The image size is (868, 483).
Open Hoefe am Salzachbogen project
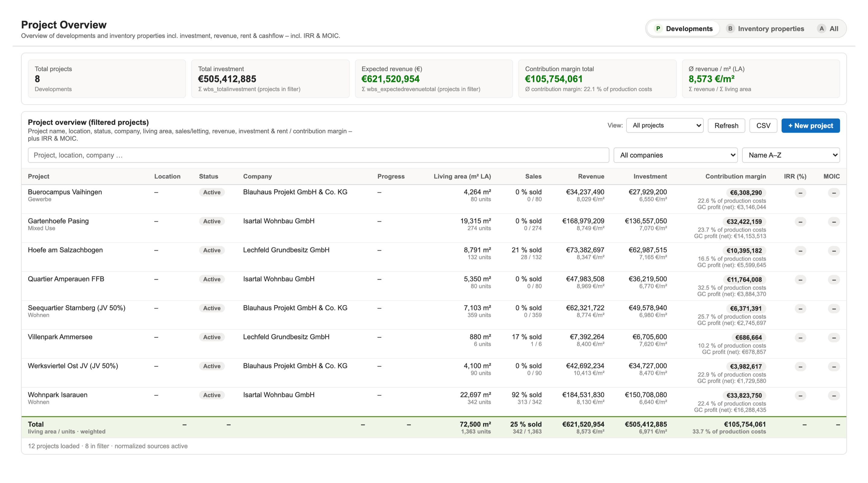(x=65, y=250)
